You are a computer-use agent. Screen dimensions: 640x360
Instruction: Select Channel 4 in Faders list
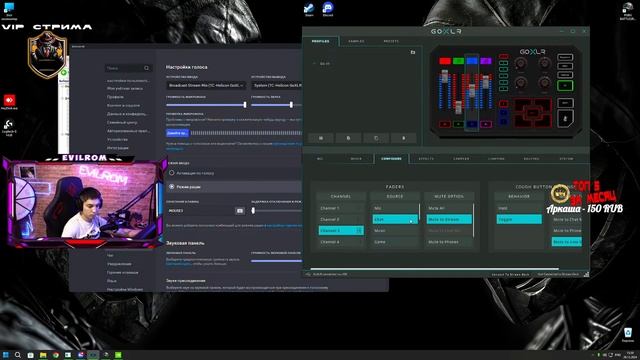click(x=341, y=242)
